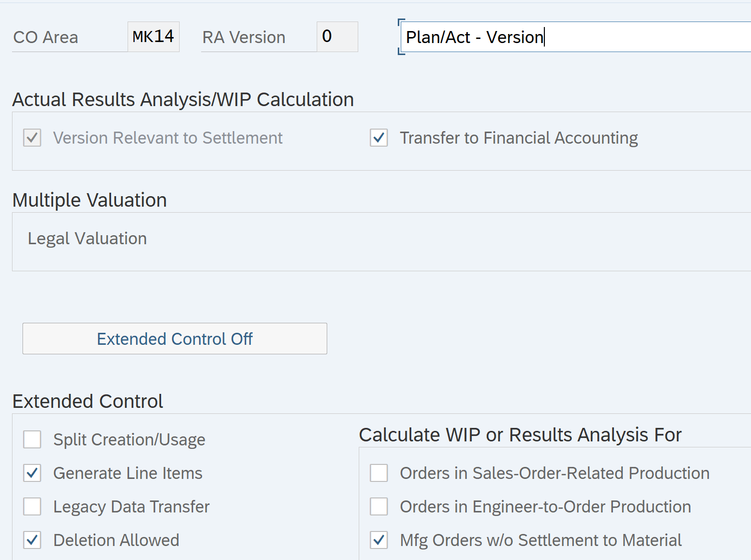Click Calculate WIP or Results Analysis For heading
This screenshot has width=751, height=560.
point(520,435)
